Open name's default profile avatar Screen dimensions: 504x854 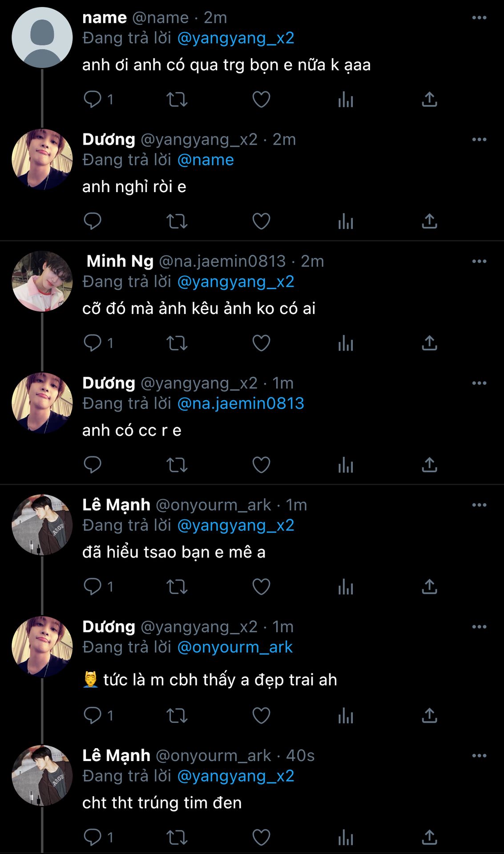(x=42, y=37)
